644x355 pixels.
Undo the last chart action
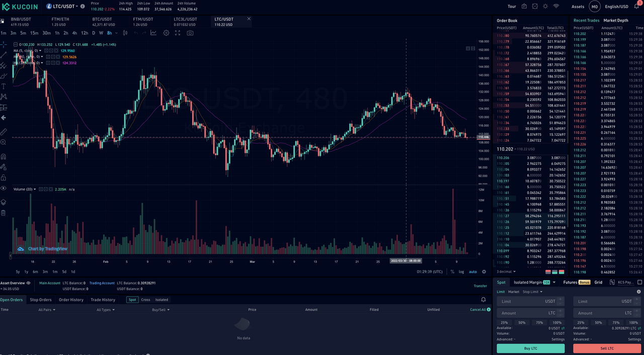[135, 33]
